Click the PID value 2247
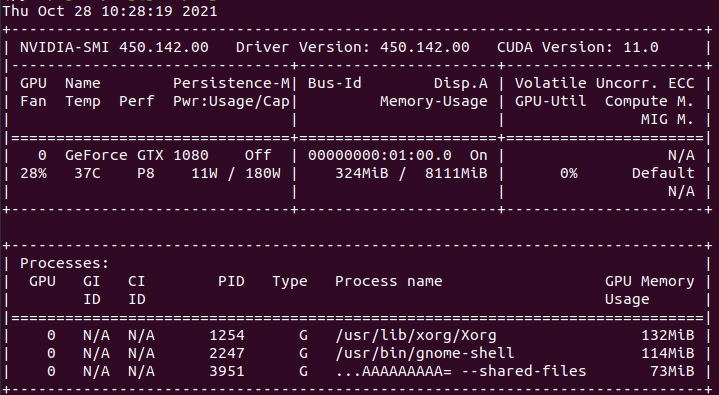Screen dimensions: 719x395 227,353
